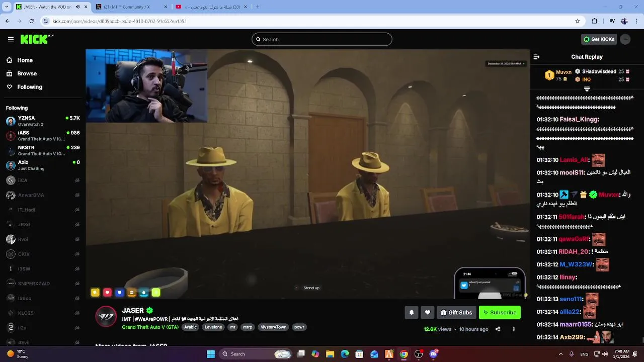Open a new browser tab
The image size is (644, 362).
point(258,7)
